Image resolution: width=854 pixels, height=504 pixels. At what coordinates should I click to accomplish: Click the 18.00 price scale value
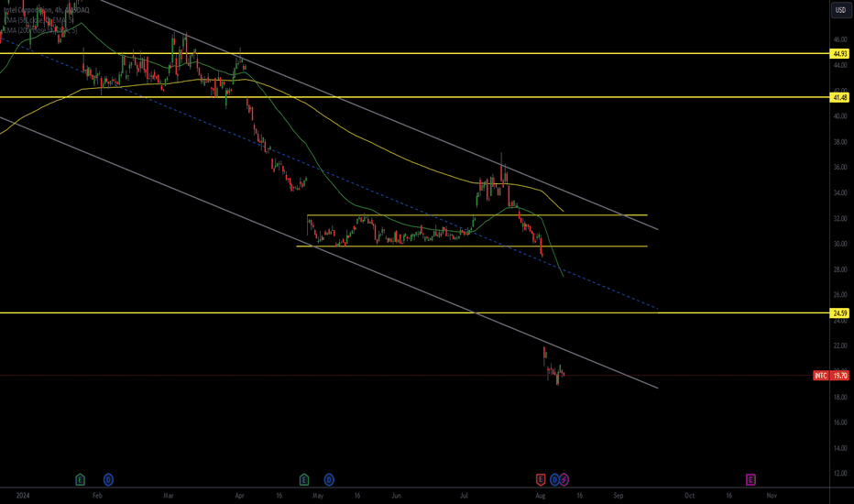pos(840,397)
